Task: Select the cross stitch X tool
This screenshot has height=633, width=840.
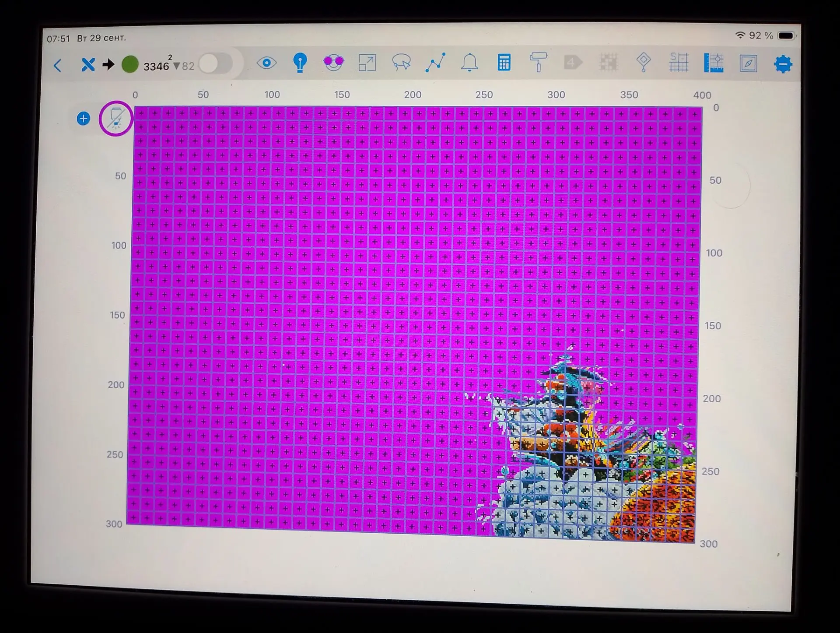Action: pos(88,65)
